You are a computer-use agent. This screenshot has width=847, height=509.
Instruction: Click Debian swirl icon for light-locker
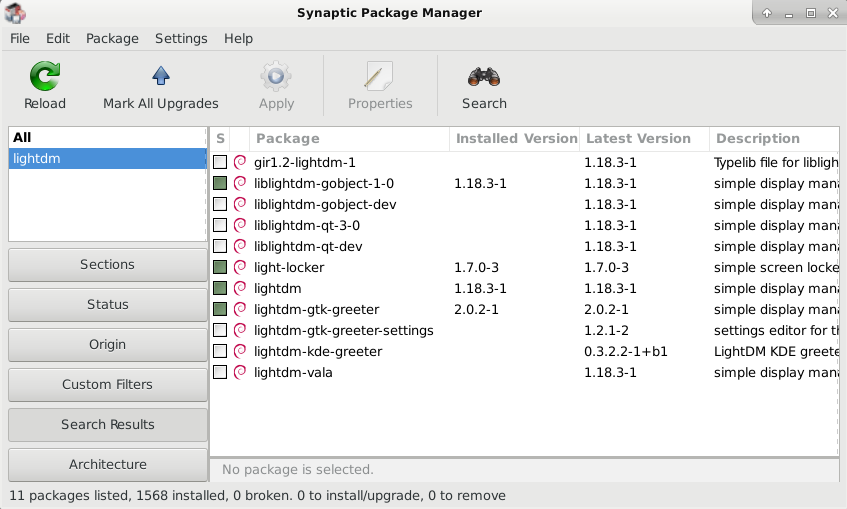coord(240,267)
